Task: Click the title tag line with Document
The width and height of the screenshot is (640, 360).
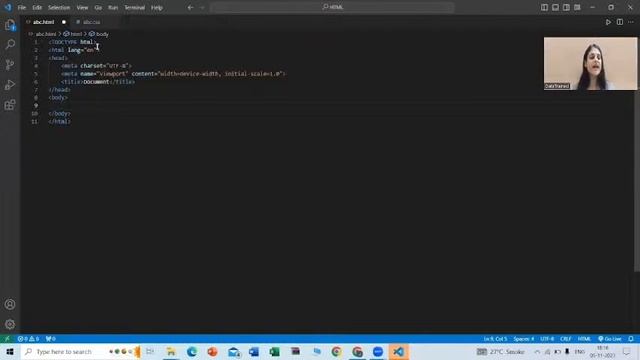Action: point(98,82)
